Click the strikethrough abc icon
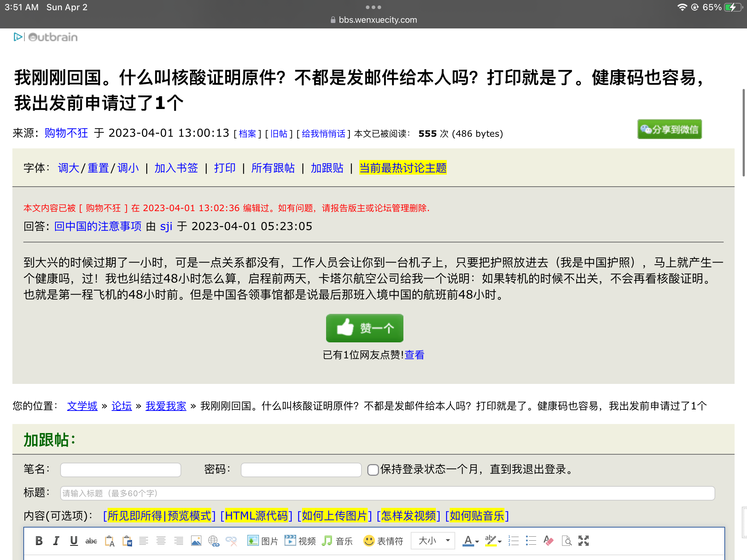 click(x=91, y=541)
